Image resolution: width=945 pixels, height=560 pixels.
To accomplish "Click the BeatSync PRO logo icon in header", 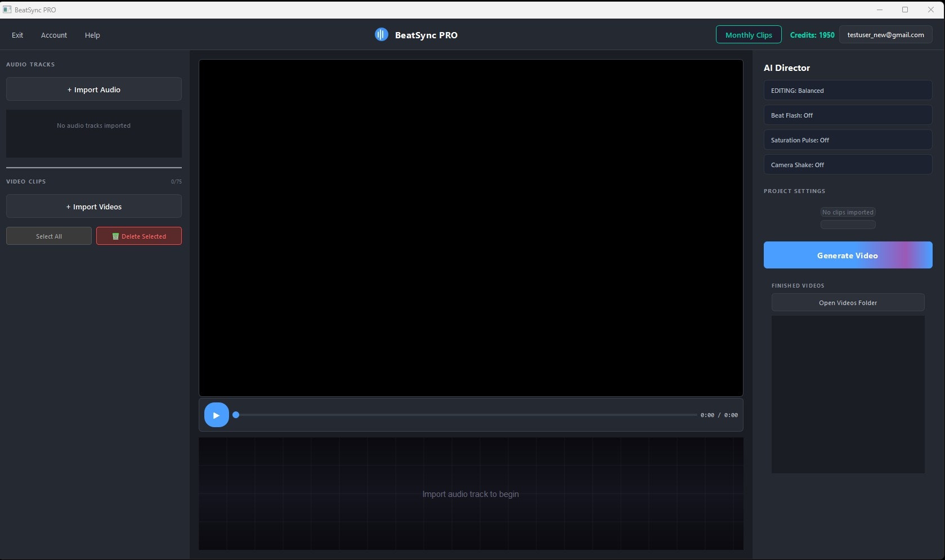I will [x=381, y=34].
